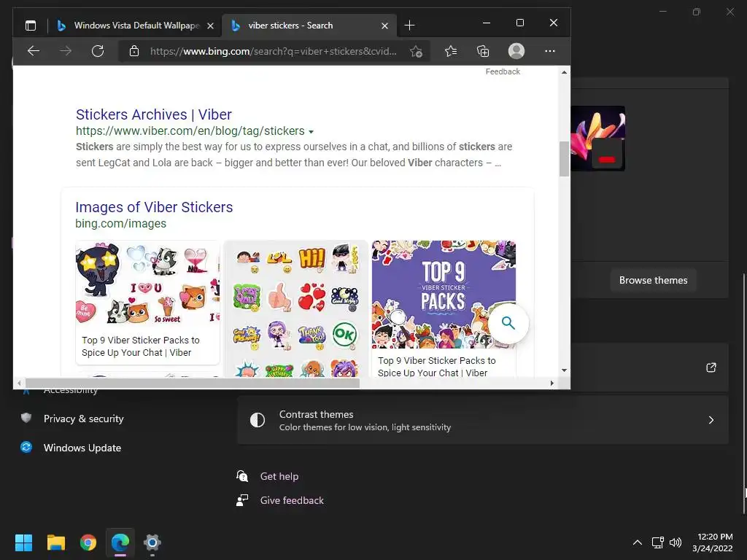Open the clock and date 12:20 PM
This screenshot has height=560, width=747.
click(713, 542)
